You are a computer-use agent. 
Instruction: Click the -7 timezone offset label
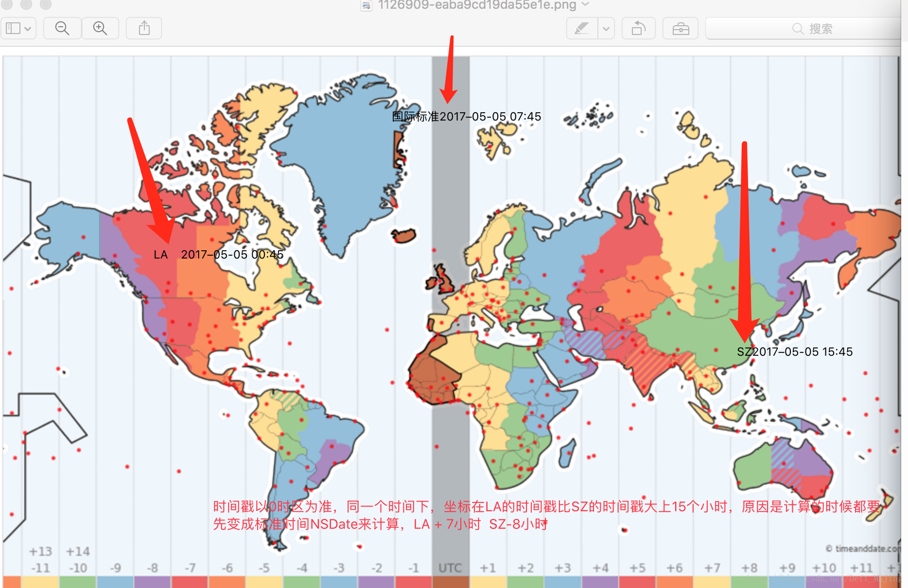tap(190, 568)
